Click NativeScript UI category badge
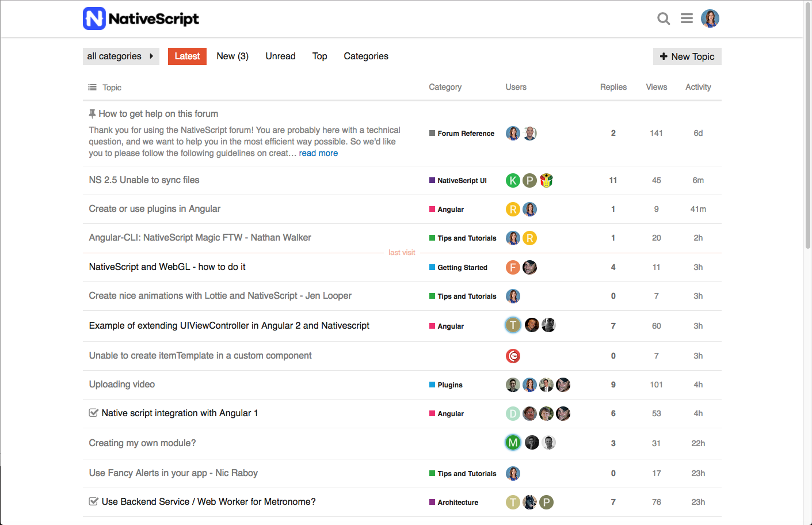This screenshot has width=812, height=525. 458,181
